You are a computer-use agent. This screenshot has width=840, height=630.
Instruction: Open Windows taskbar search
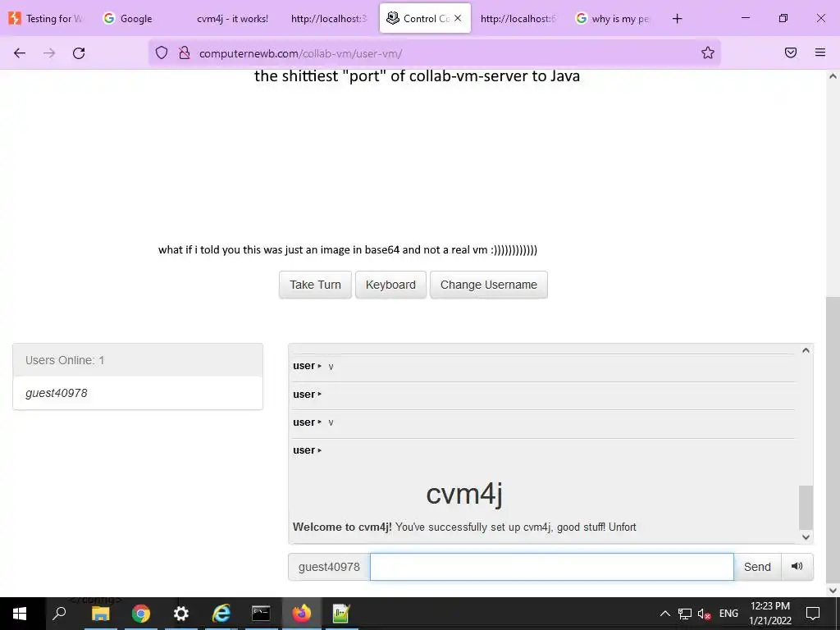coord(59,614)
